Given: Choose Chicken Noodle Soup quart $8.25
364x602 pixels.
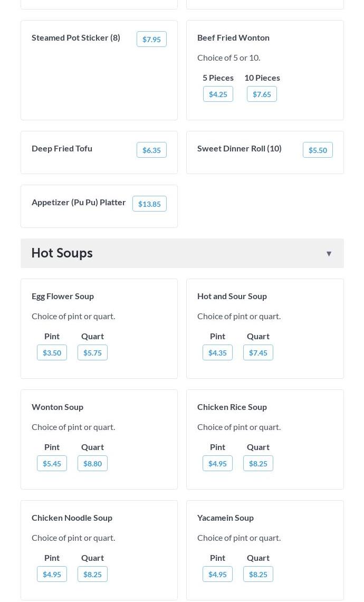Looking at the screenshot, I should coord(92,574).
